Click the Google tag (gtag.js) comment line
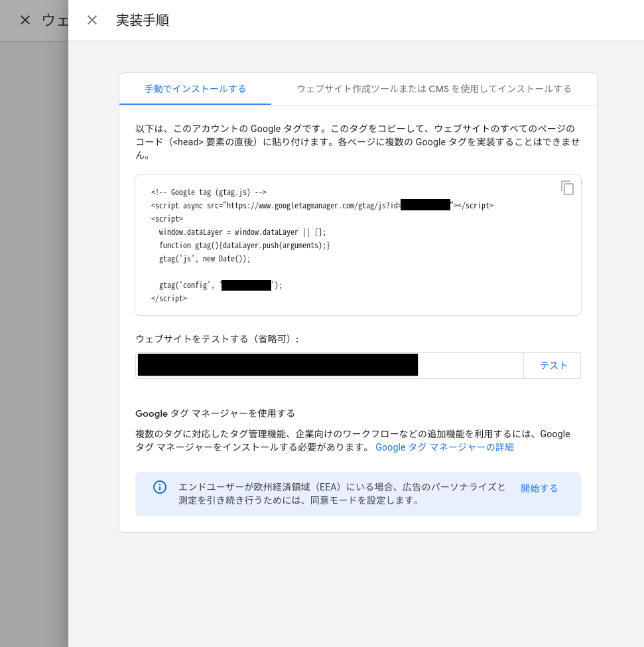The image size is (644, 647). click(208, 192)
